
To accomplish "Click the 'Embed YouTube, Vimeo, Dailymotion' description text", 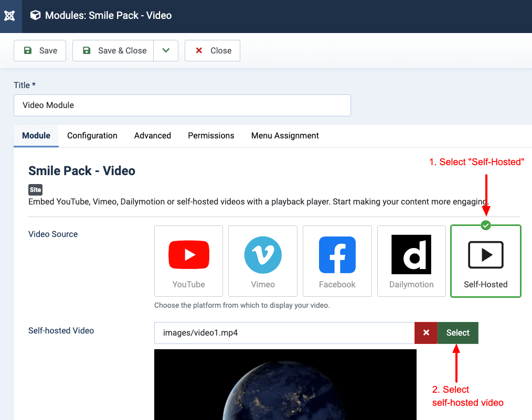I will point(259,202).
